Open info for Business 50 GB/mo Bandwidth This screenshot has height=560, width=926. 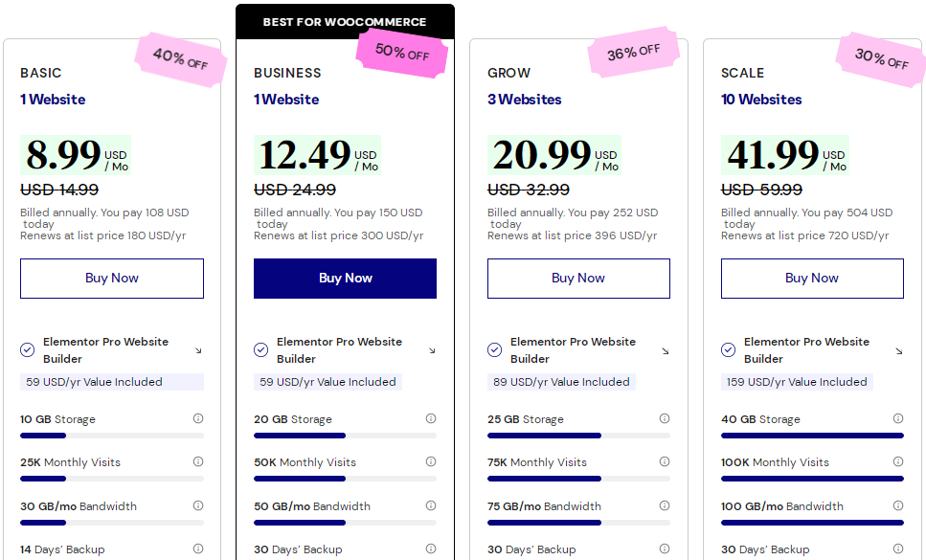[x=431, y=505]
